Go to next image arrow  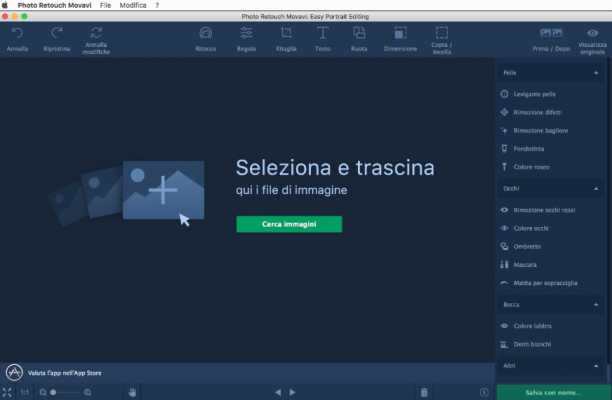click(x=292, y=392)
